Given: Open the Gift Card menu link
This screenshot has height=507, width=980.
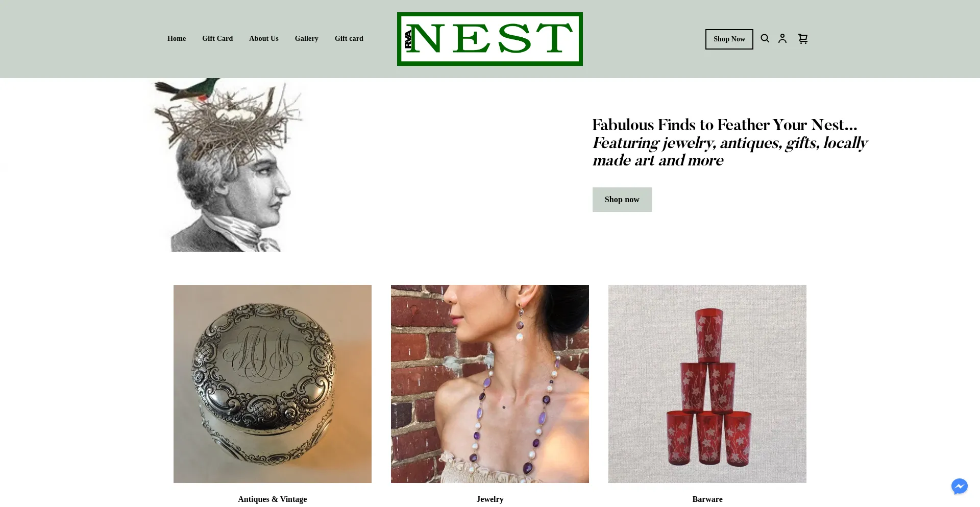Looking at the screenshot, I should coord(217,38).
